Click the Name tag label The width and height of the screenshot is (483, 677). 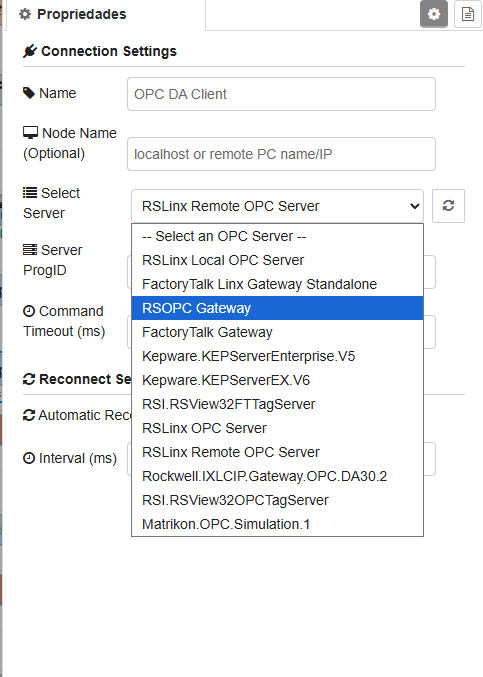pos(50,93)
